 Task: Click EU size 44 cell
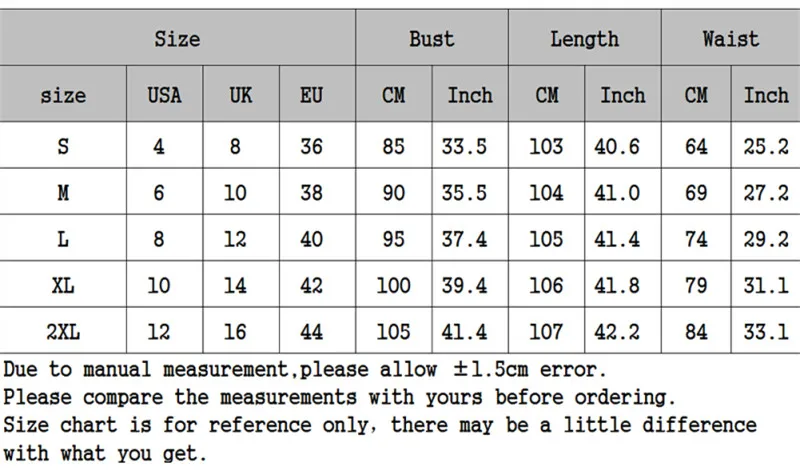(311, 332)
